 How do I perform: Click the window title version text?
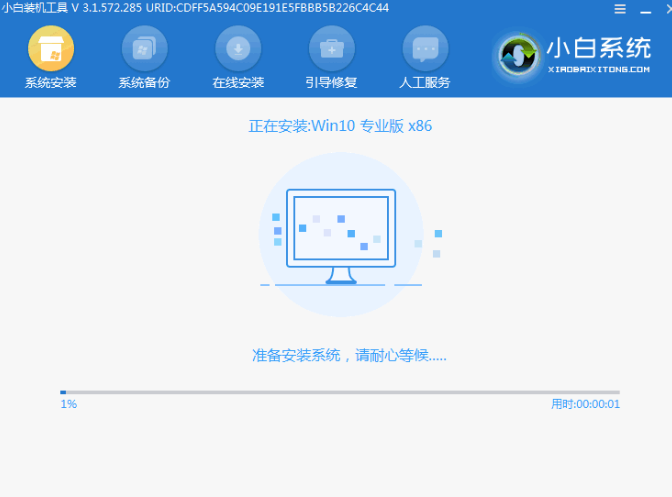point(195,8)
